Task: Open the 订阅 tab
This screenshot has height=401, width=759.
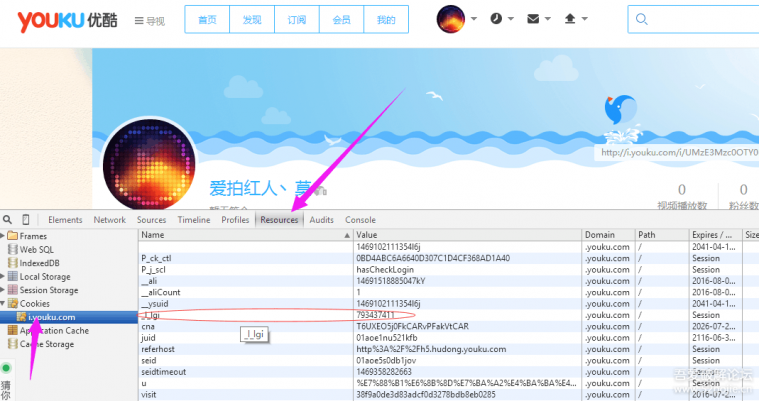Action: click(296, 20)
